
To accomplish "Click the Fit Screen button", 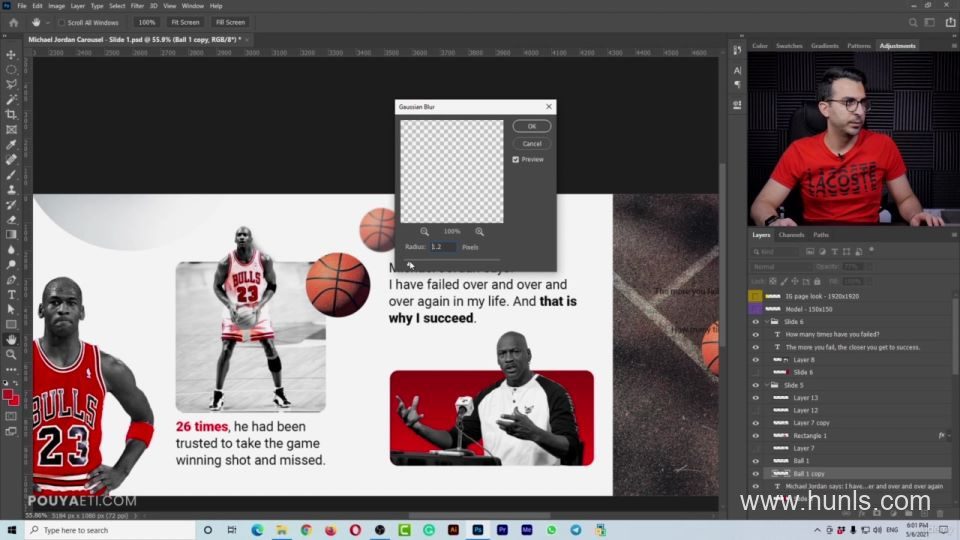I will click(x=185, y=23).
